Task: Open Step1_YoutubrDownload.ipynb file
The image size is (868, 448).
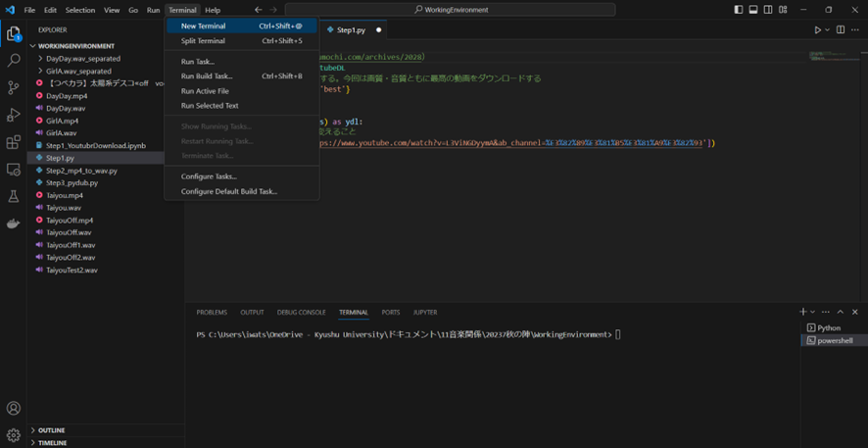Action: click(97, 146)
